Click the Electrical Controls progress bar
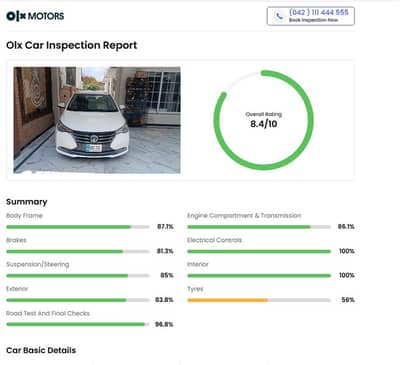Viewport: 400px width, 365px height. click(259, 251)
